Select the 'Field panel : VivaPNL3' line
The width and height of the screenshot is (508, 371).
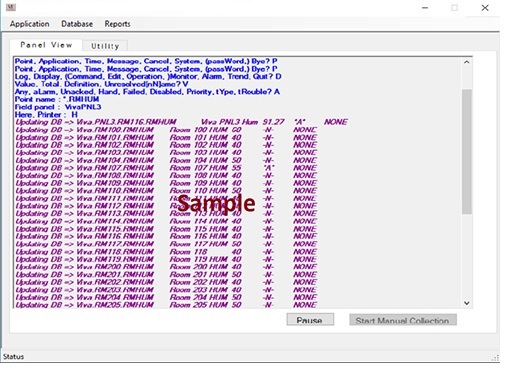click(58, 107)
